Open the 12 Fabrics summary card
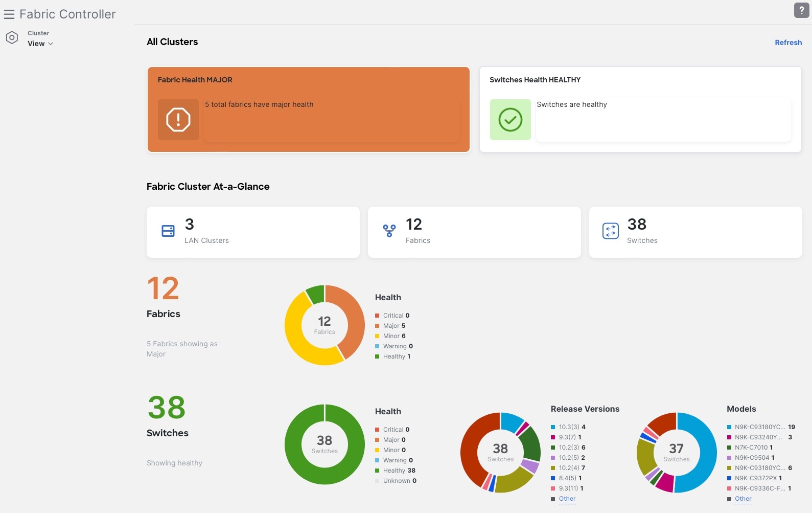The height and width of the screenshot is (513, 812). pyautogui.click(x=474, y=232)
